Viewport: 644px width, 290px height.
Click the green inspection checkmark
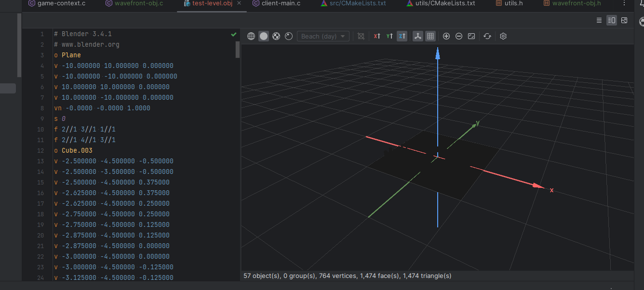[x=234, y=34]
